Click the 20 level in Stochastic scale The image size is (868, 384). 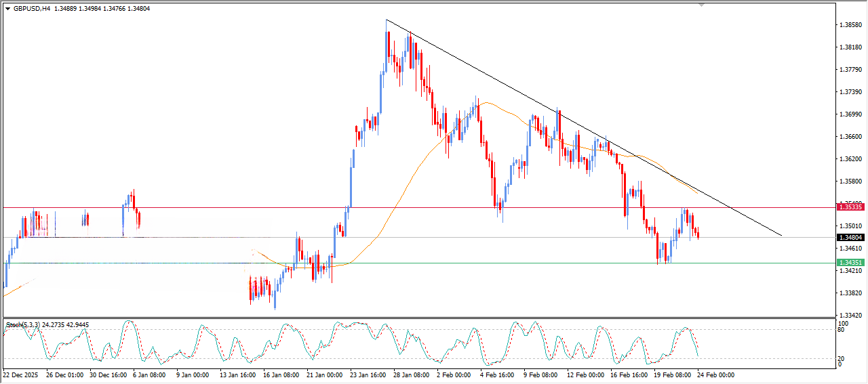click(x=842, y=358)
